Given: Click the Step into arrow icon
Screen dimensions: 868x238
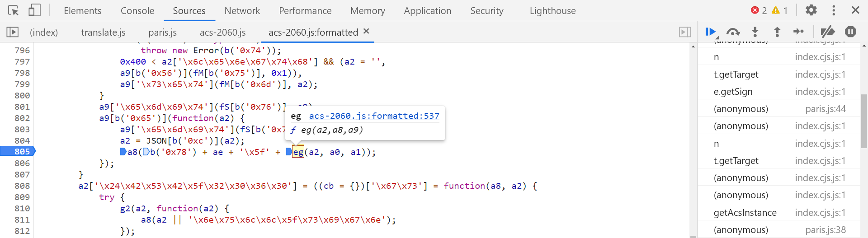Looking at the screenshot, I should tap(755, 32).
